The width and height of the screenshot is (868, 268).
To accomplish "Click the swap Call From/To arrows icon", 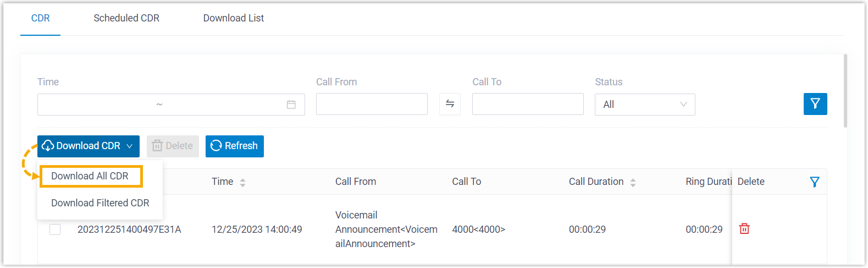I will click(450, 104).
